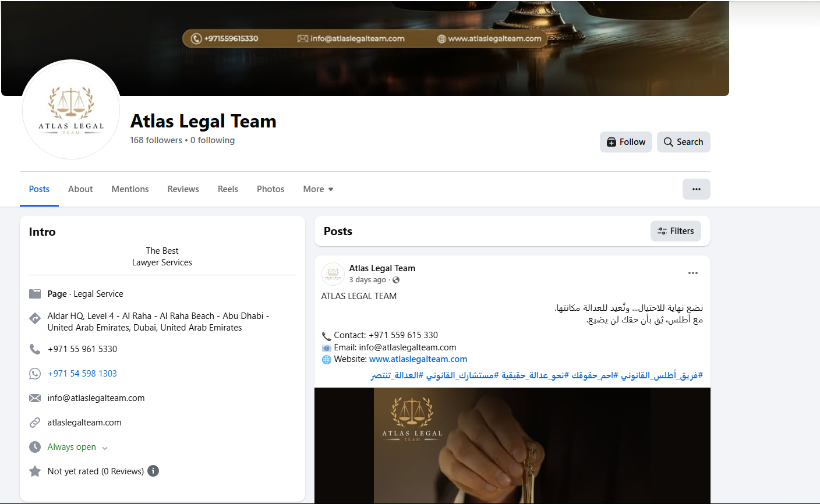Click the Follow button

[625, 141]
